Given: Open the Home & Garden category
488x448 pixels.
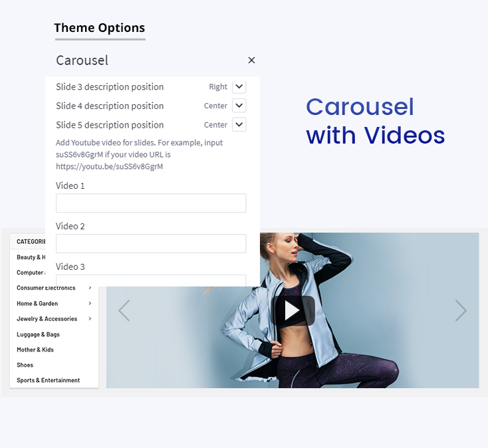Looking at the screenshot, I should tap(37, 303).
